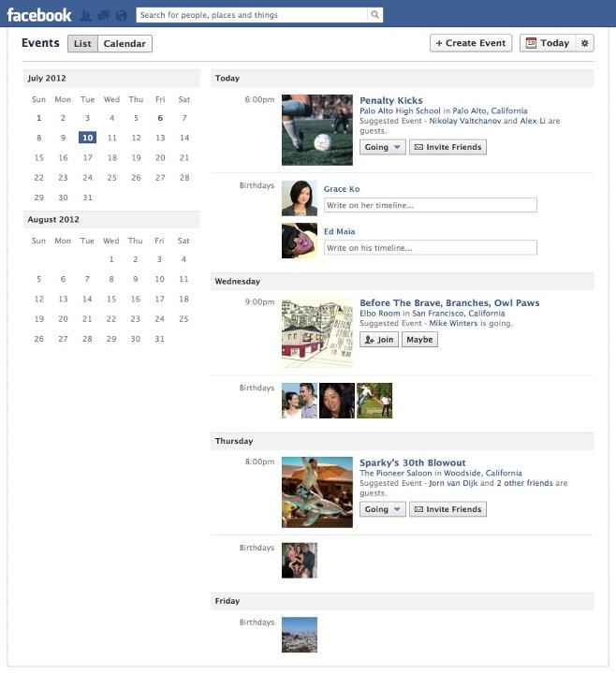
Task: Open friend requests icon in top bar
Action: coord(86,16)
